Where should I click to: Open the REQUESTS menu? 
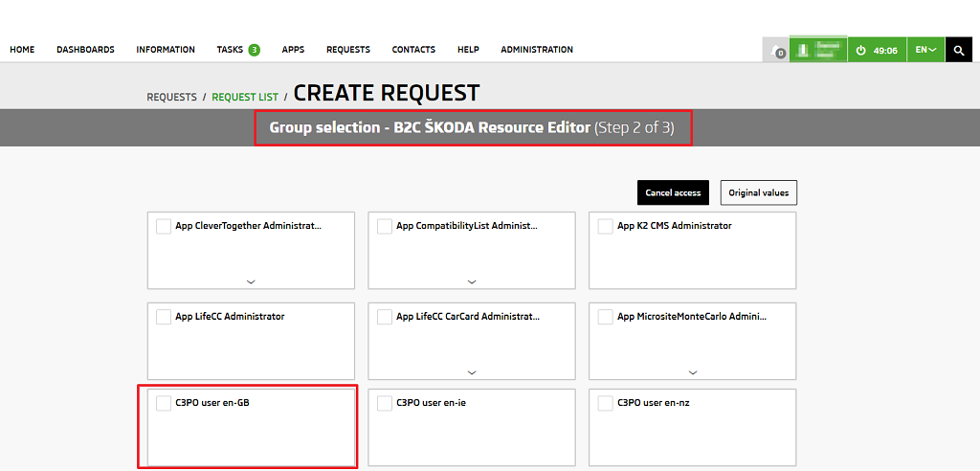point(348,50)
